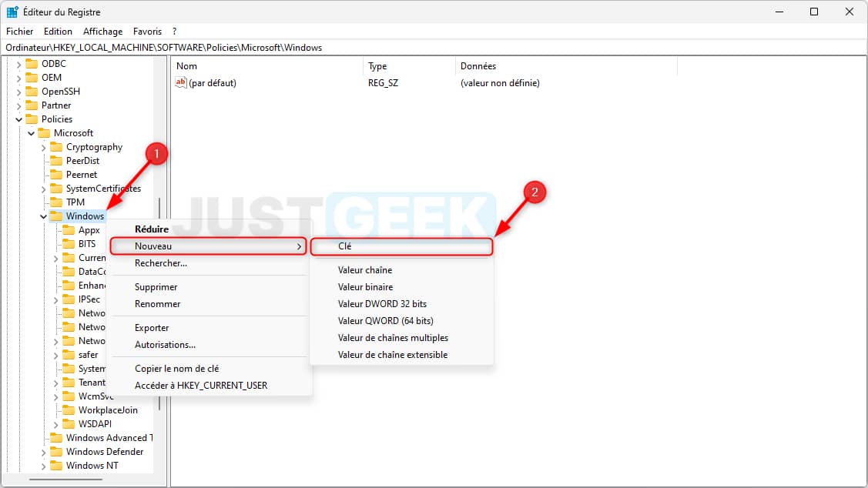Click the WSDAPI folder icon
This screenshot has width=868, height=488.
pos(68,423)
